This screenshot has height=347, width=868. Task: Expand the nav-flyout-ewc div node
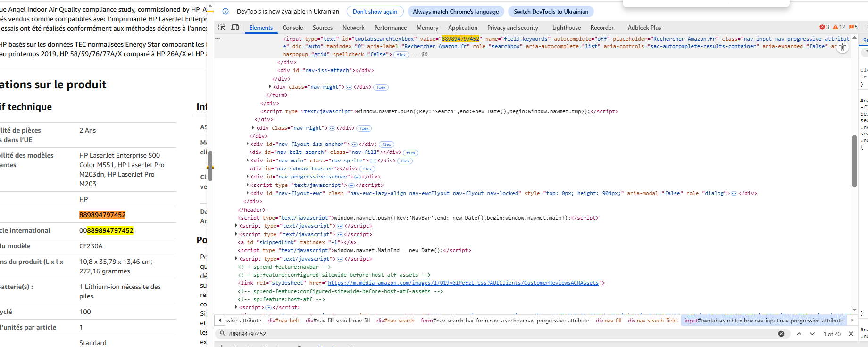coord(248,193)
